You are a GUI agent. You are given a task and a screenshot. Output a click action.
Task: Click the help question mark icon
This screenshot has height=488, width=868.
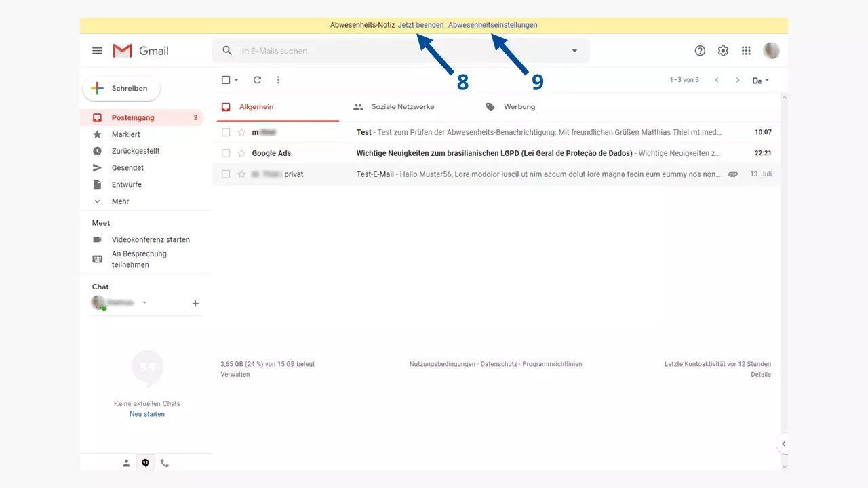click(700, 51)
